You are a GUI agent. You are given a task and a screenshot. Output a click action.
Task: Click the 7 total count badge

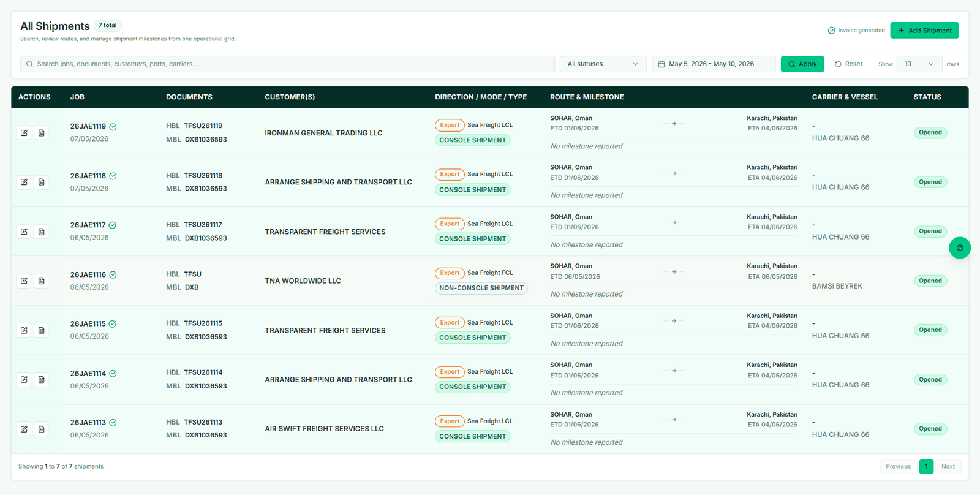108,25
